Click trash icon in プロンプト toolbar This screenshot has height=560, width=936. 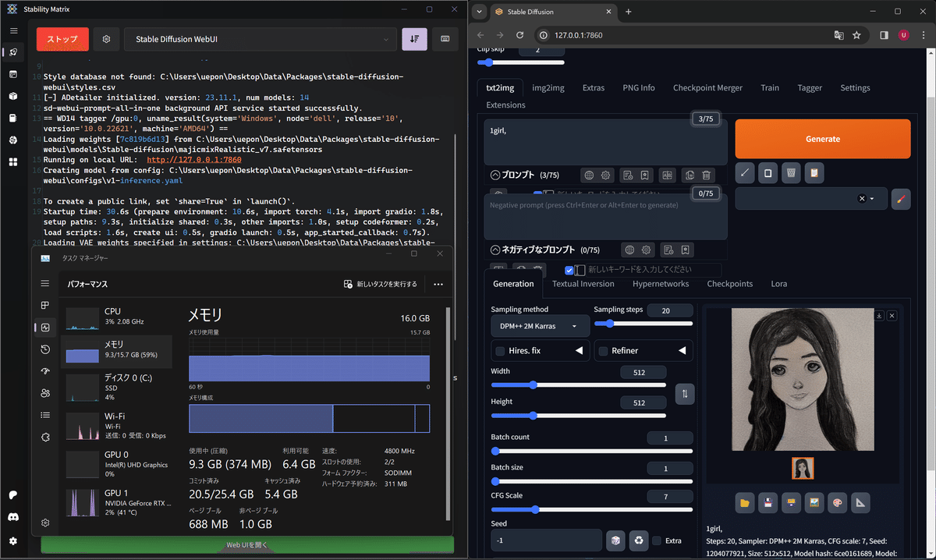707,175
